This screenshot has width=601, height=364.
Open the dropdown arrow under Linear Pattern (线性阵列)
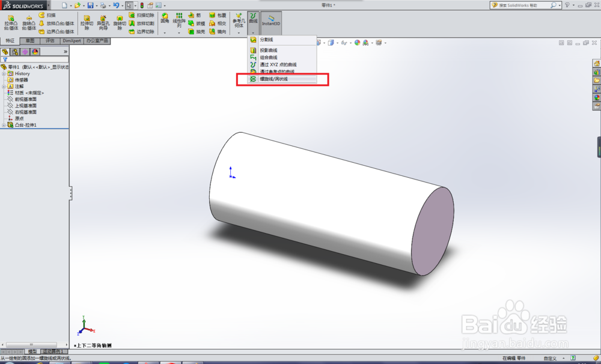click(x=179, y=33)
